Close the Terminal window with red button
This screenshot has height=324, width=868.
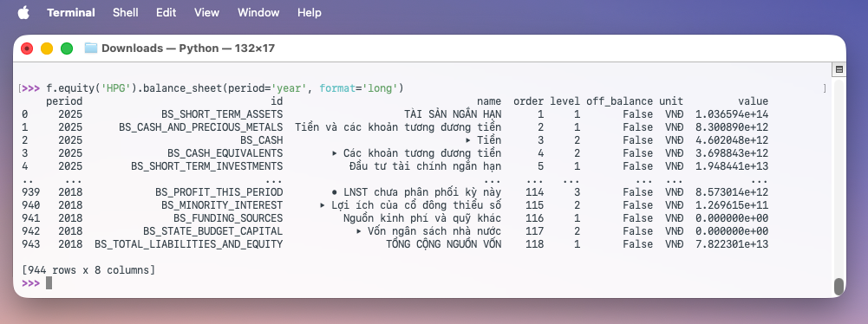pos(27,49)
